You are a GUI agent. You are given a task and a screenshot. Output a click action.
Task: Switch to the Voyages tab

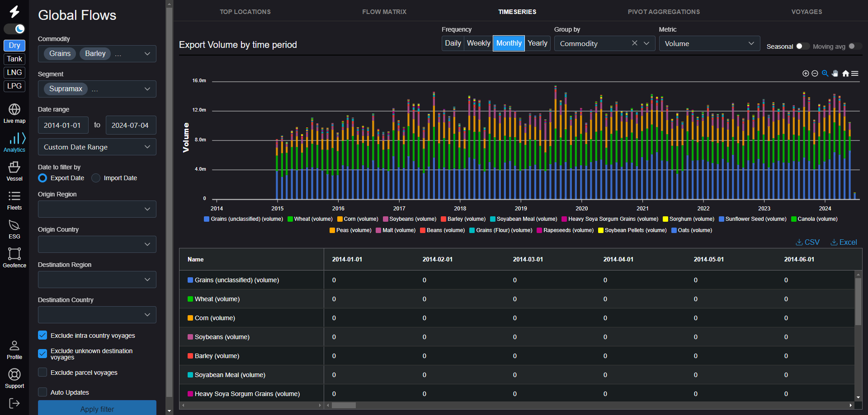807,12
